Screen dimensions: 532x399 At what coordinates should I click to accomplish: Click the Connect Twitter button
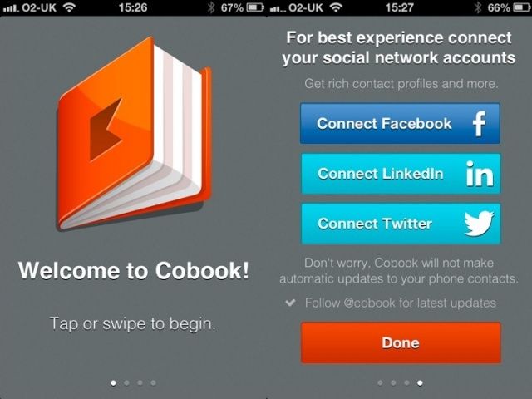point(401,224)
